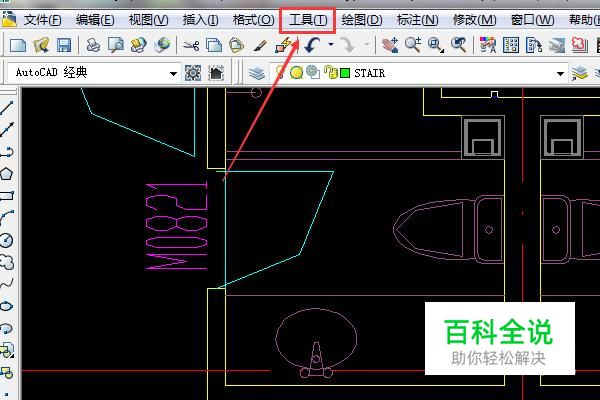This screenshot has width=600, height=400.
Task: Select the Construction Line tool
Action: click(x=7, y=130)
